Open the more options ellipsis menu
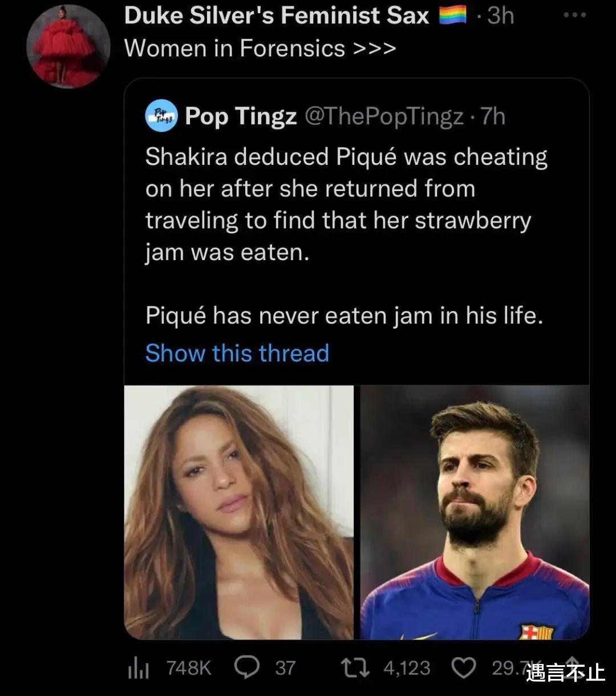Viewport: 616px width, 696px height. pos(574,15)
